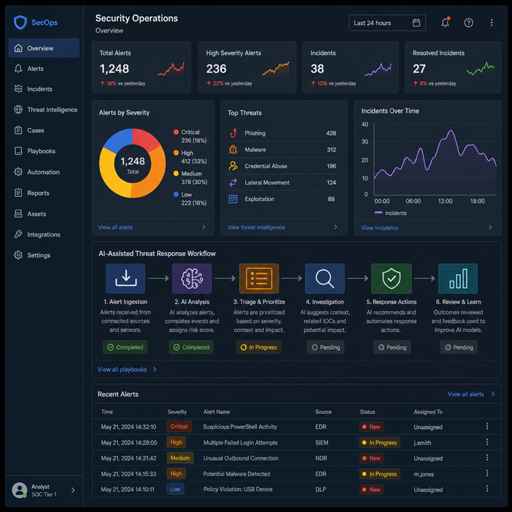Screen dimensions: 512x512
Task: Select the AI Analysis brain icon
Action: pyautogui.click(x=192, y=279)
